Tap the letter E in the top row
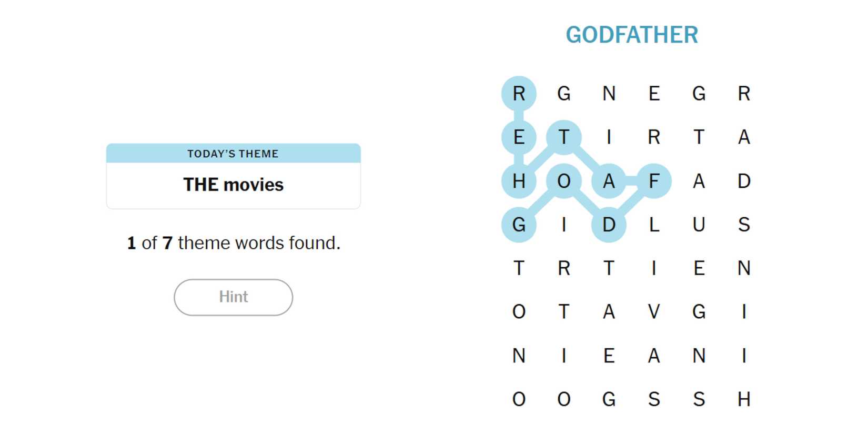This screenshot has height=434, width=868. coord(654,94)
